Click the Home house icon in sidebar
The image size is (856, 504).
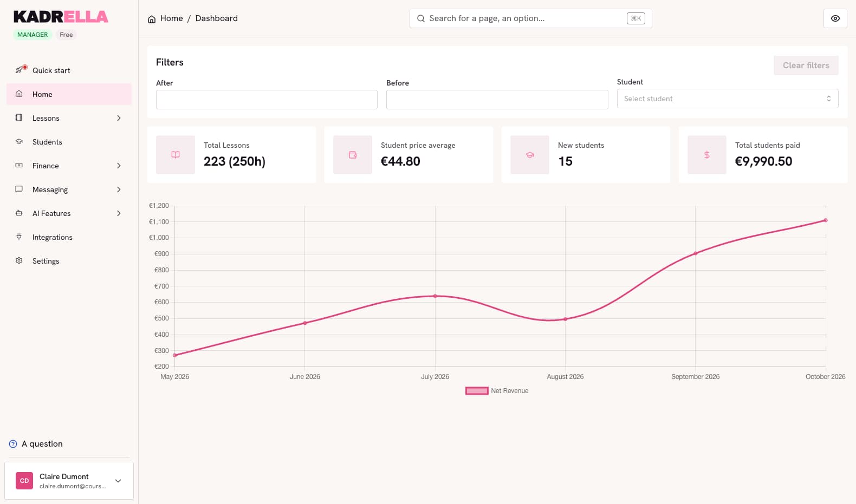click(19, 94)
